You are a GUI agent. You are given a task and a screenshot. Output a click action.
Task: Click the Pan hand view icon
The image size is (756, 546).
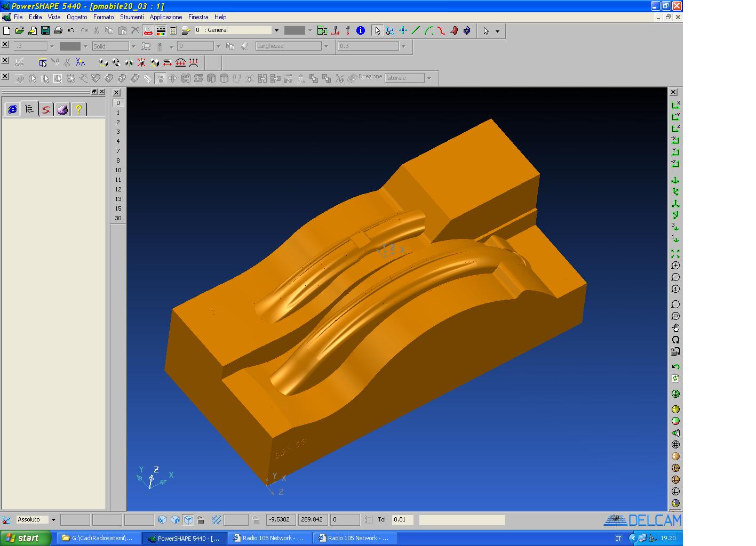coord(675,328)
